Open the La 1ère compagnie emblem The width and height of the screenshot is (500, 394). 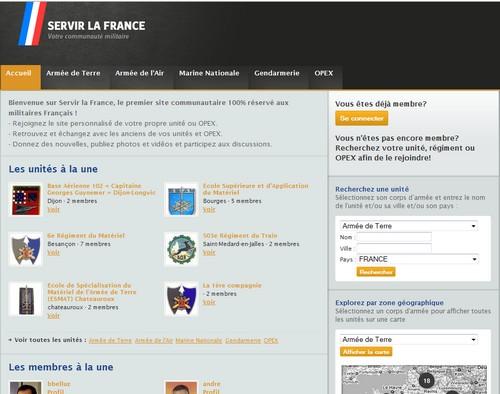pos(181,299)
